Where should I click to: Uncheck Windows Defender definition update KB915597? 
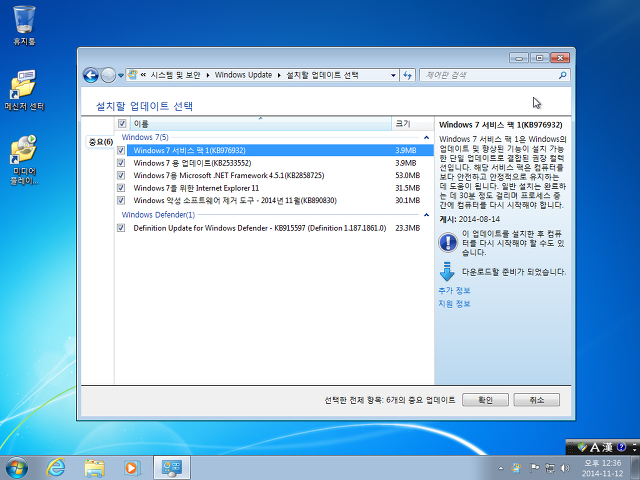[x=121, y=228]
